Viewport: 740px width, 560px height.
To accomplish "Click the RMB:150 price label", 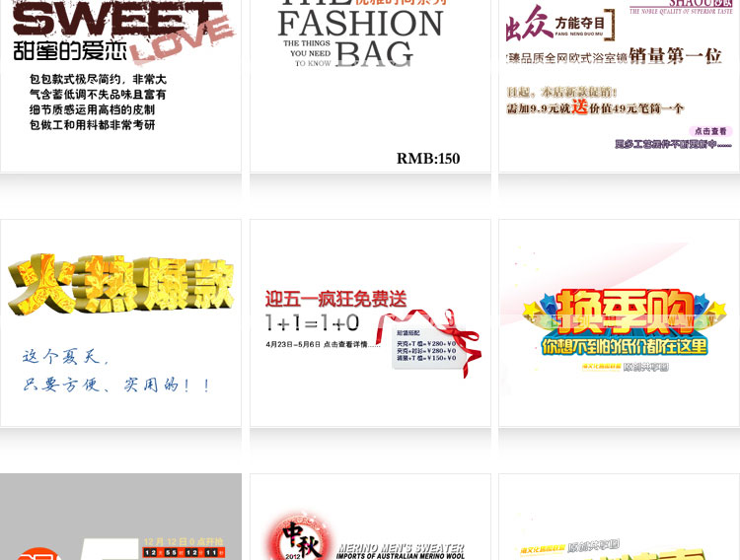I will [x=428, y=159].
